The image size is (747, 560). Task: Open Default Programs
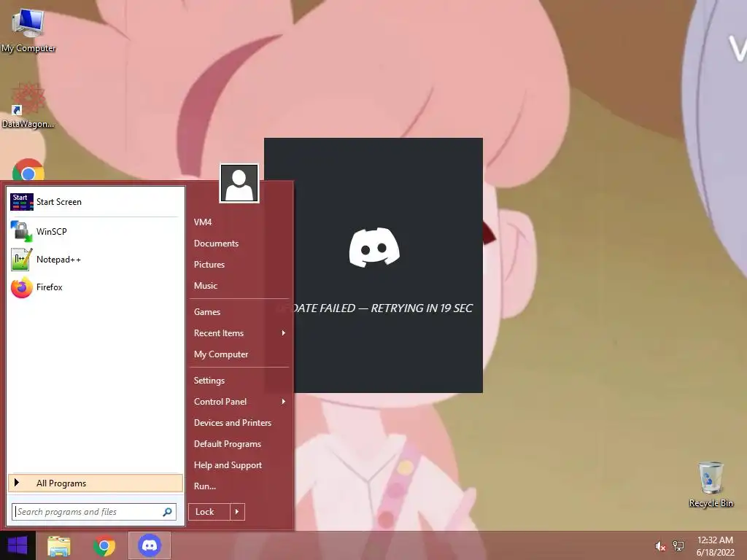tap(228, 444)
